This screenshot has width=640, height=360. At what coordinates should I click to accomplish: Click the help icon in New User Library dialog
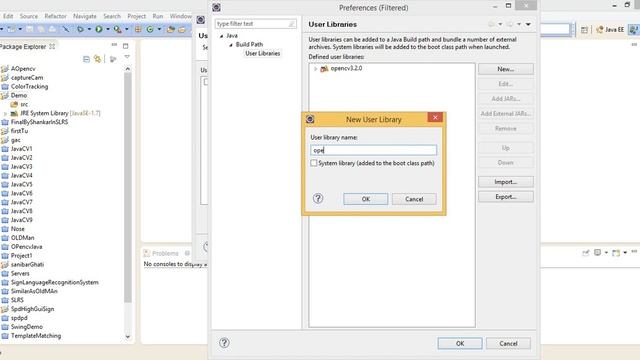[x=318, y=199]
